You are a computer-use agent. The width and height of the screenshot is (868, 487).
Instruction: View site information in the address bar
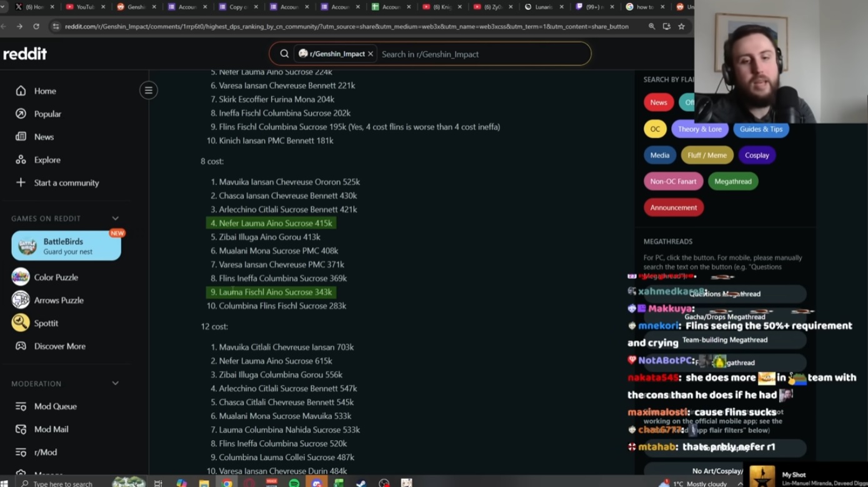point(56,27)
